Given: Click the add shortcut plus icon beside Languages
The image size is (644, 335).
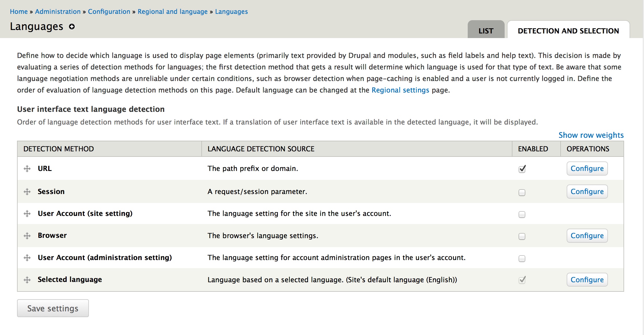Looking at the screenshot, I should pos(72,27).
